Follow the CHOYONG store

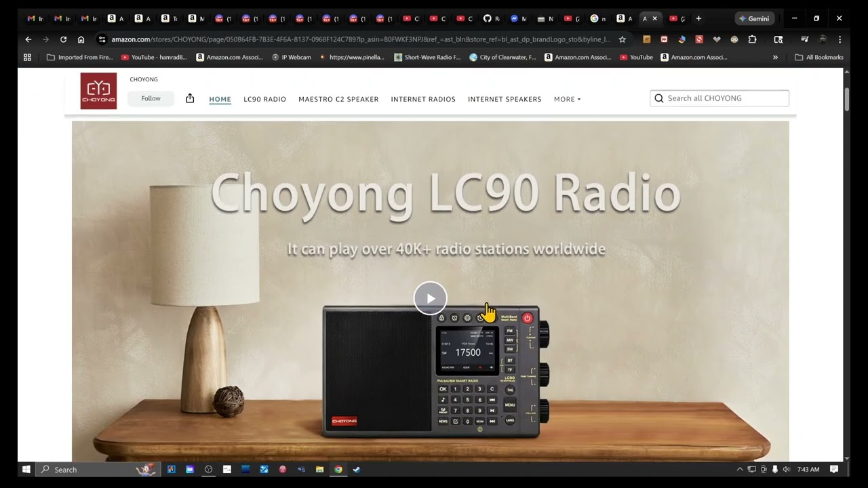151,98
